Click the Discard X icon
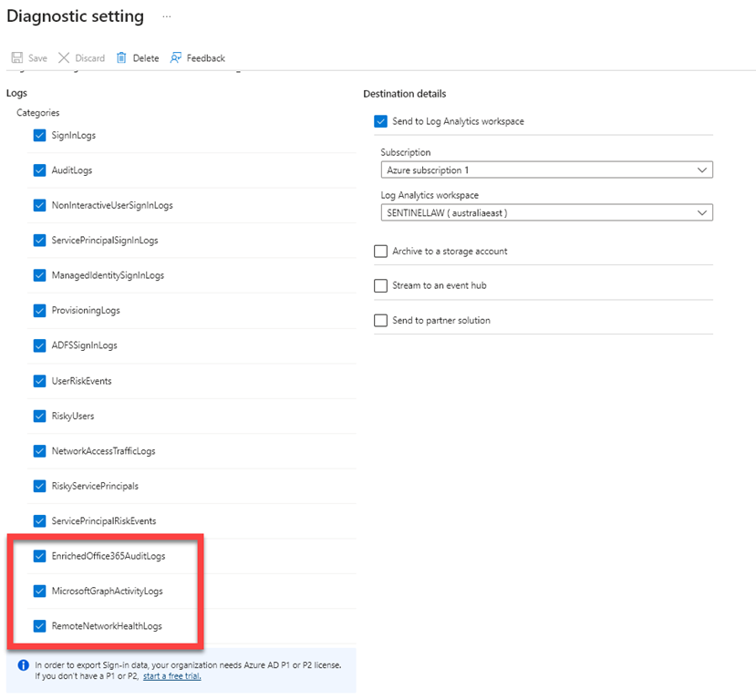 tap(64, 58)
